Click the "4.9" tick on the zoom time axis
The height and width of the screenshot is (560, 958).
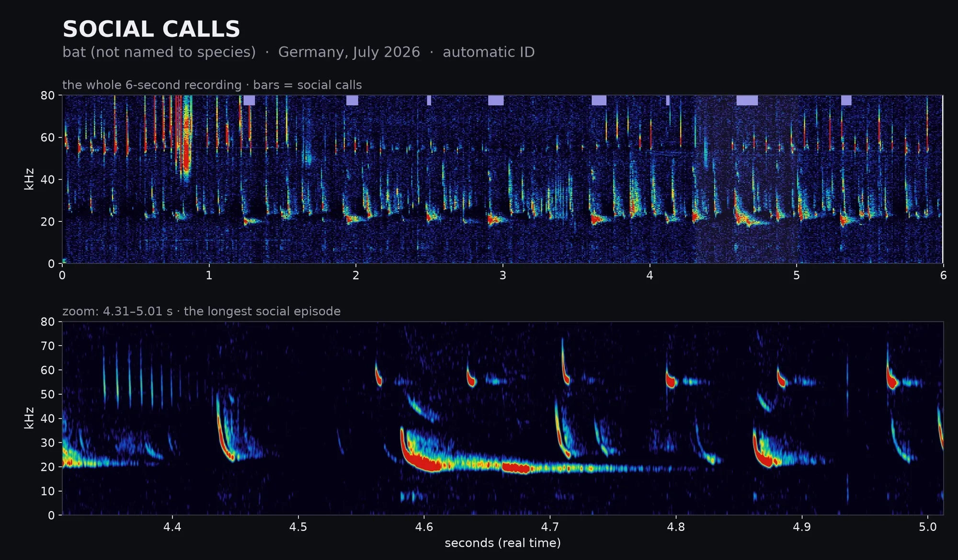802,527
